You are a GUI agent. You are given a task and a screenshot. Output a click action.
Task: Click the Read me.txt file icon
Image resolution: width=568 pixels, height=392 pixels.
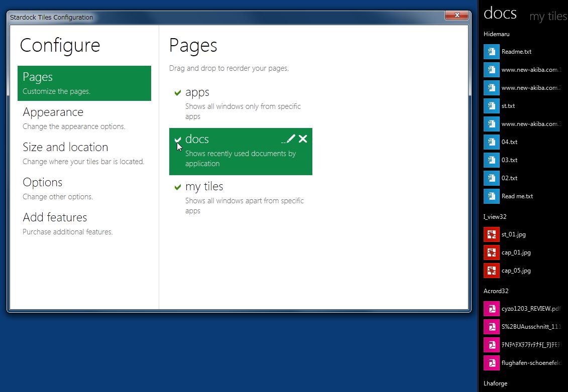pyautogui.click(x=491, y=196)
